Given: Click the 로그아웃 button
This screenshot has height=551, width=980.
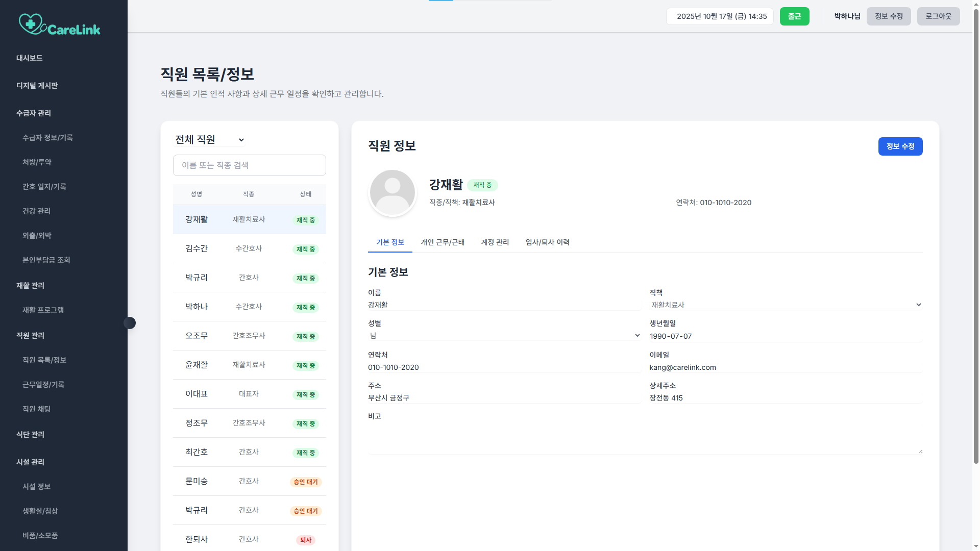Looking at the screenshot, I should [x=938, y=16].
